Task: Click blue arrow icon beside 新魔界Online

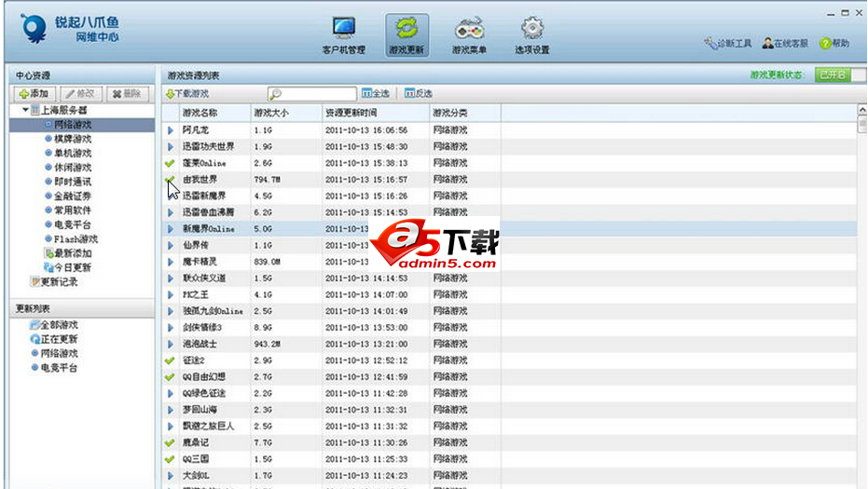Action: (171, 229)
